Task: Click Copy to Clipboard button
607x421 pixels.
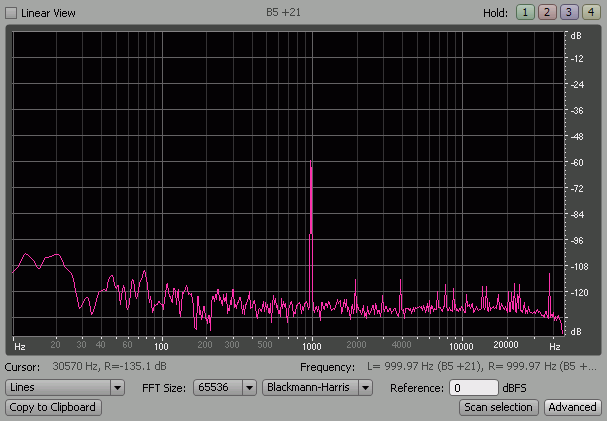Action: pos(53,407)
